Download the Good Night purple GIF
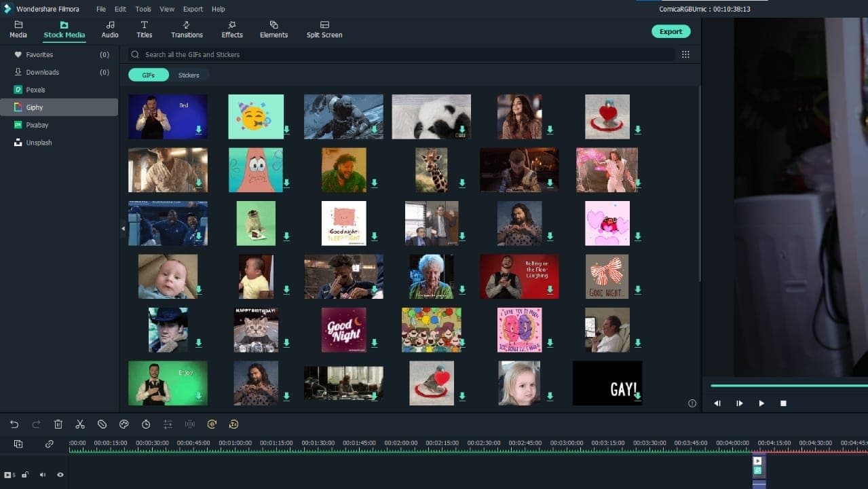 click(375, 344)
